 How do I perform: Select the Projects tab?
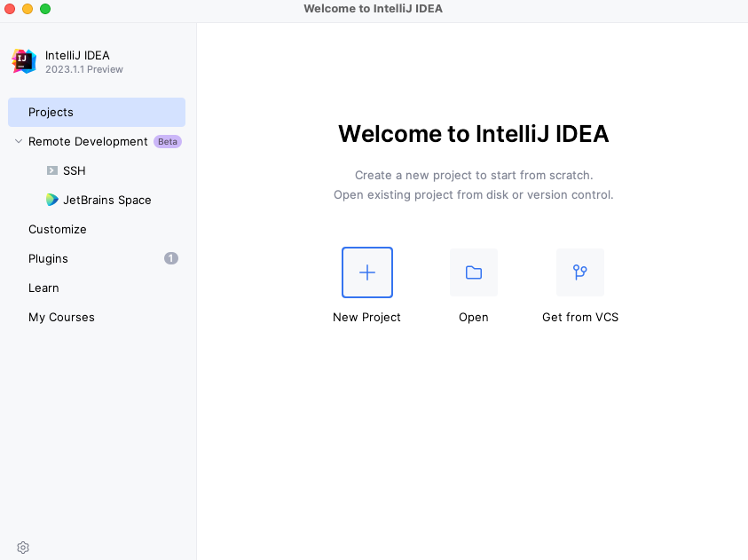tap(97, 112)
